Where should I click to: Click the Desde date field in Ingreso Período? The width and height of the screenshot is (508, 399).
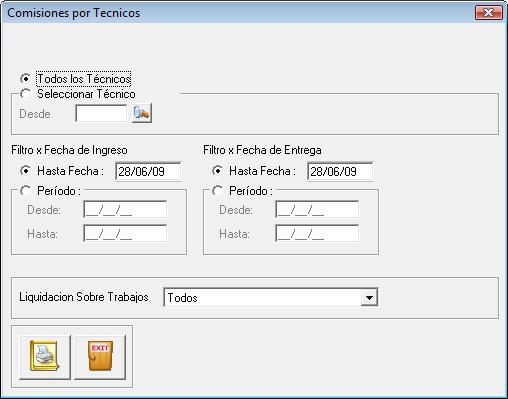coord(125,210)
